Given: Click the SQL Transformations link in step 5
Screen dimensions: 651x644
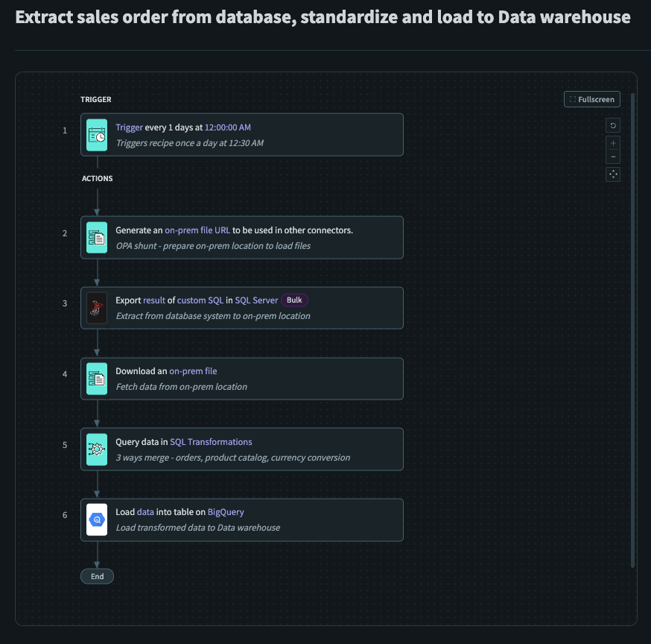Looking at the screenshot, I should tap(211, 441).
